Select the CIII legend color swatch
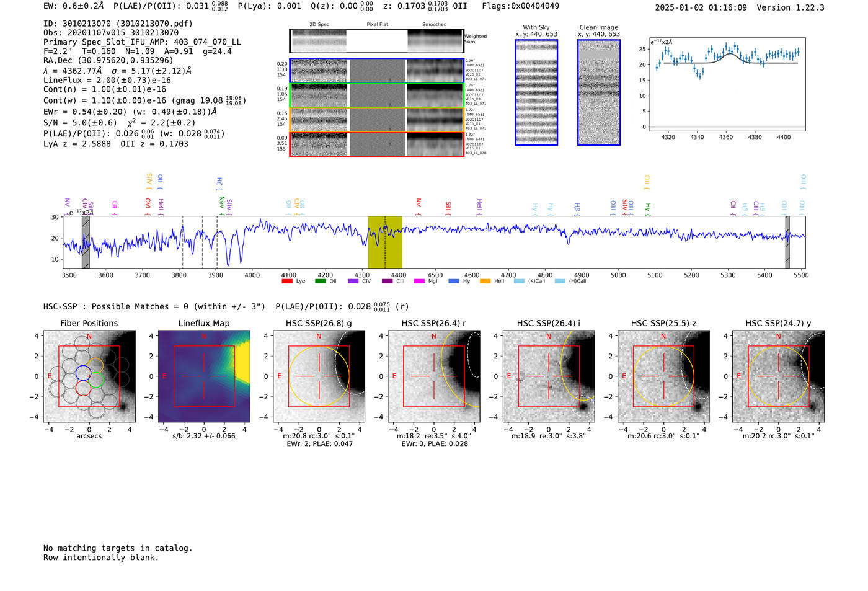 tap(387, 282)
